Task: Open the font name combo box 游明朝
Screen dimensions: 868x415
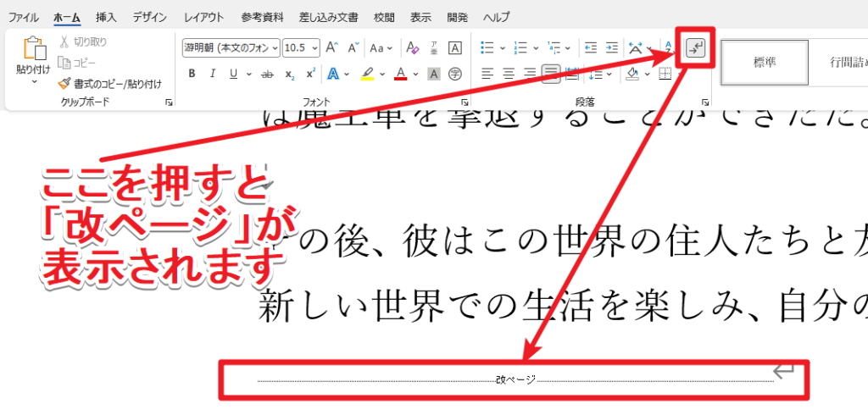Action: click(231, 48)
